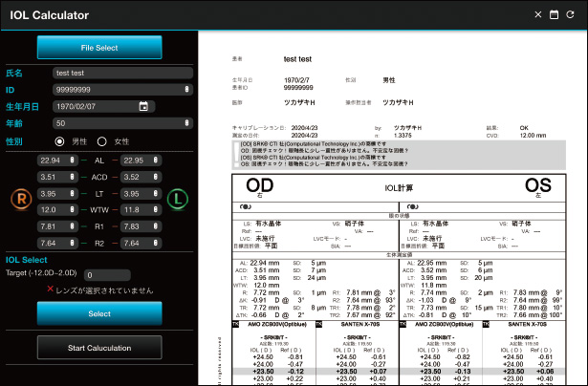Click the OD heading in report
588x386 pixels.
[260, 185]
